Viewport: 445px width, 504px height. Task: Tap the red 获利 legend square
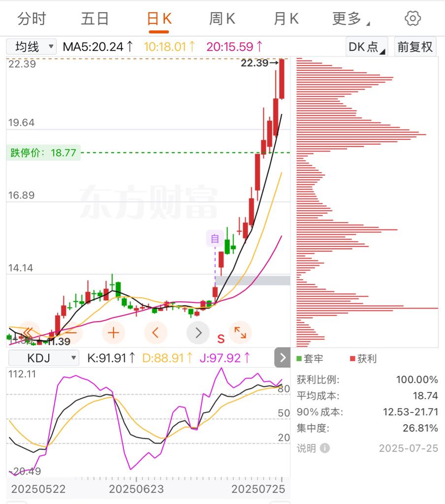tap(353, 358)
